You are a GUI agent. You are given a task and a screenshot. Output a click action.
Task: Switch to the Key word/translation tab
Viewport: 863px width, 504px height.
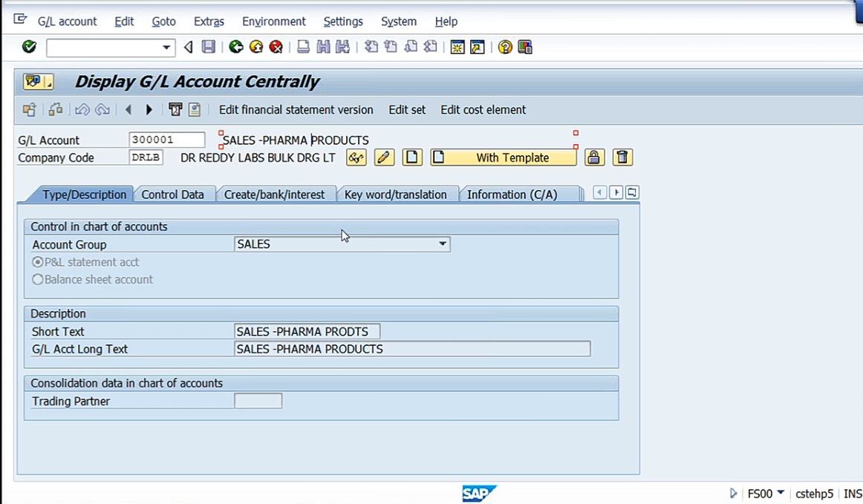[395, 194]
